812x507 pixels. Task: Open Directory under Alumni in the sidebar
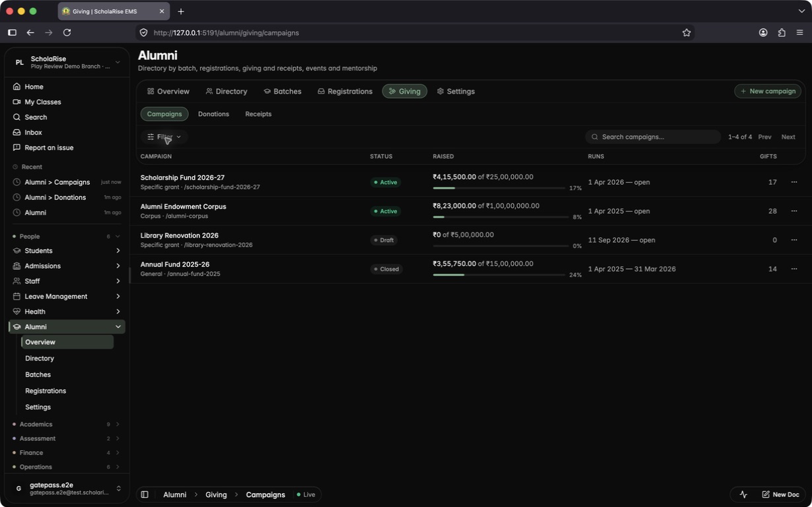(x=67, y=358)
